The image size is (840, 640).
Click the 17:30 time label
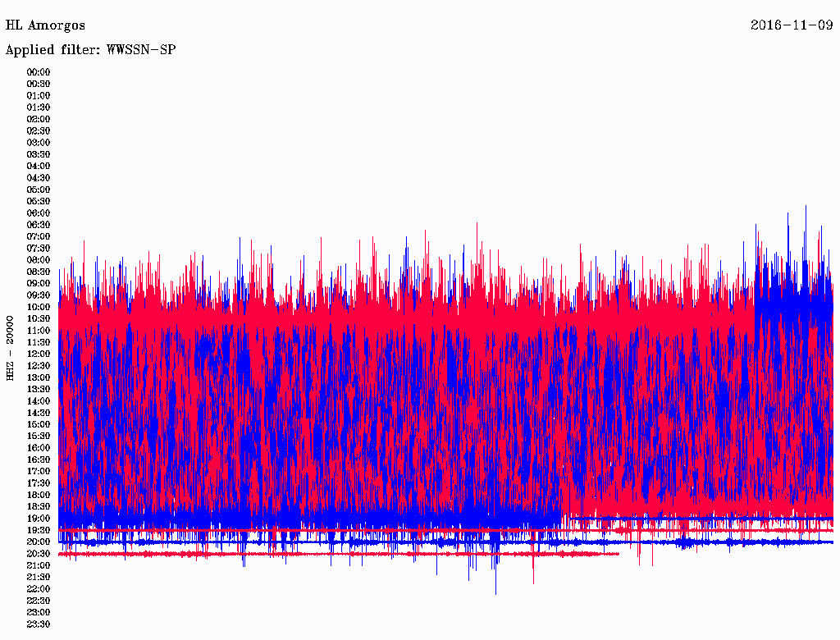coord(39,483)
